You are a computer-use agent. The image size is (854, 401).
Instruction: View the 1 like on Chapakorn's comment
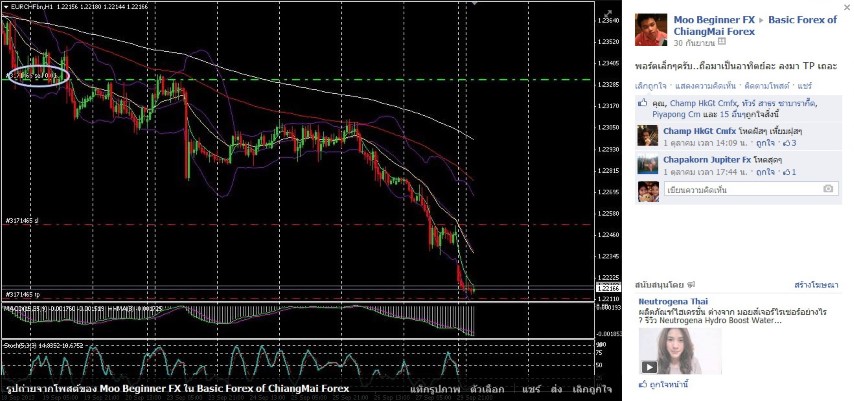point(789,172)
